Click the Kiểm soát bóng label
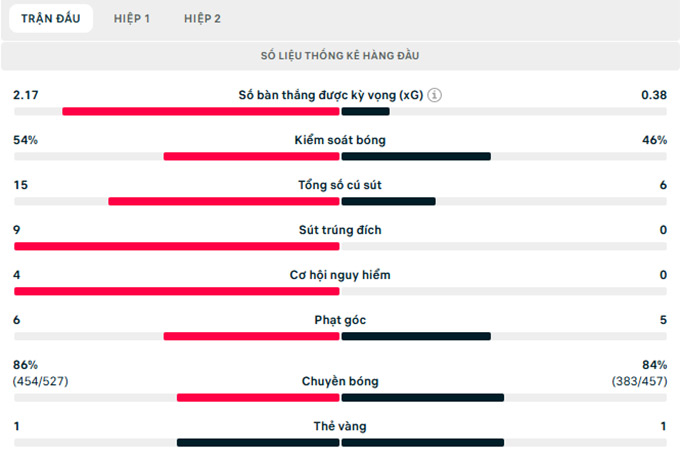 click(x=340, y=140)
